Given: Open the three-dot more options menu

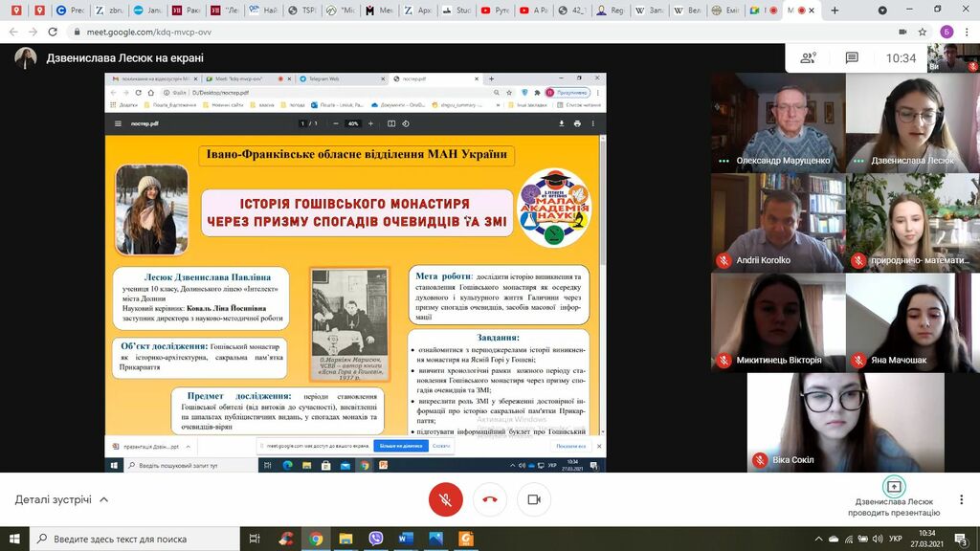Looking at the screenshot, I should pos(962,499).
